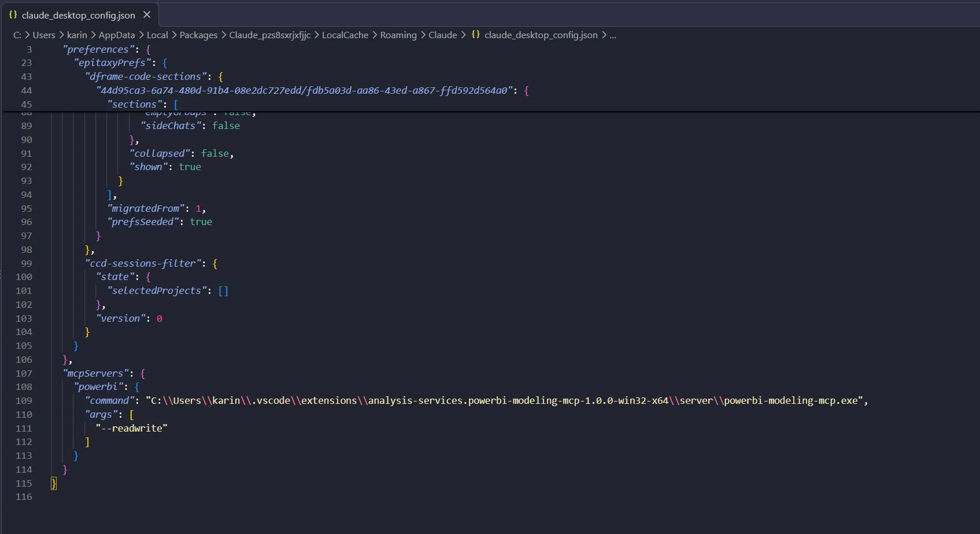Place cursor on "command" key
980x534 pixels.
109,400
